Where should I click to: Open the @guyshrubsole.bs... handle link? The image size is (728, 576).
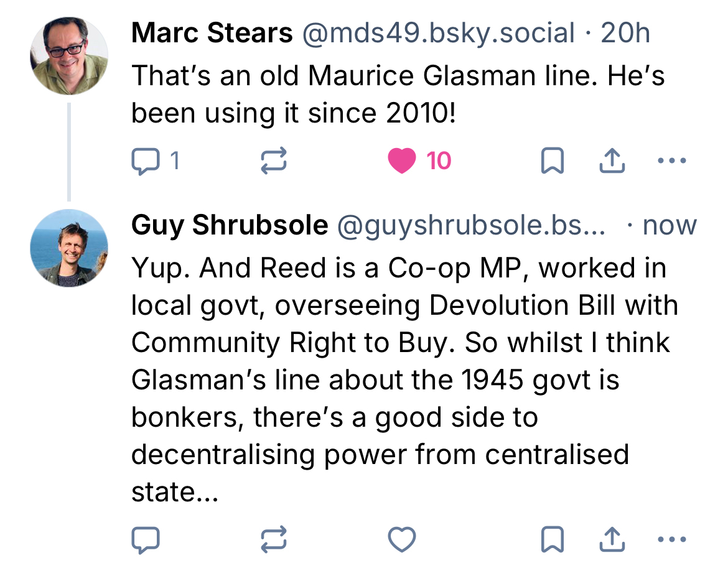coord(470,225)
